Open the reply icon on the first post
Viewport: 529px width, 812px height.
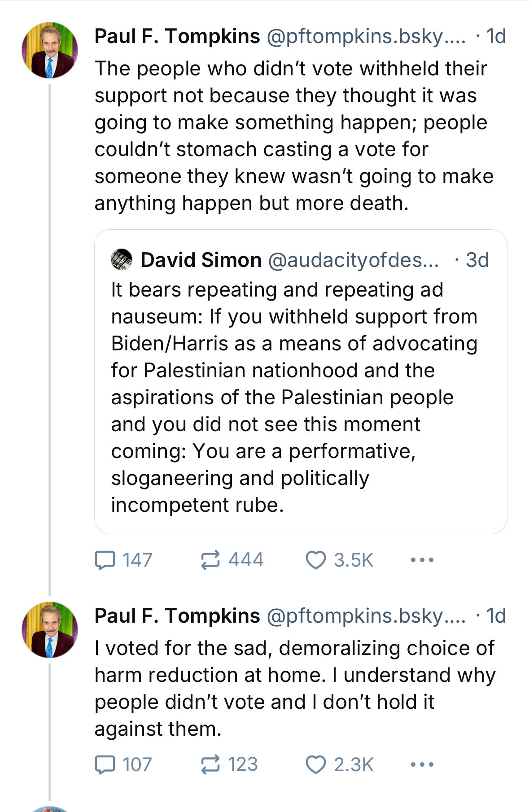point(105,560)
